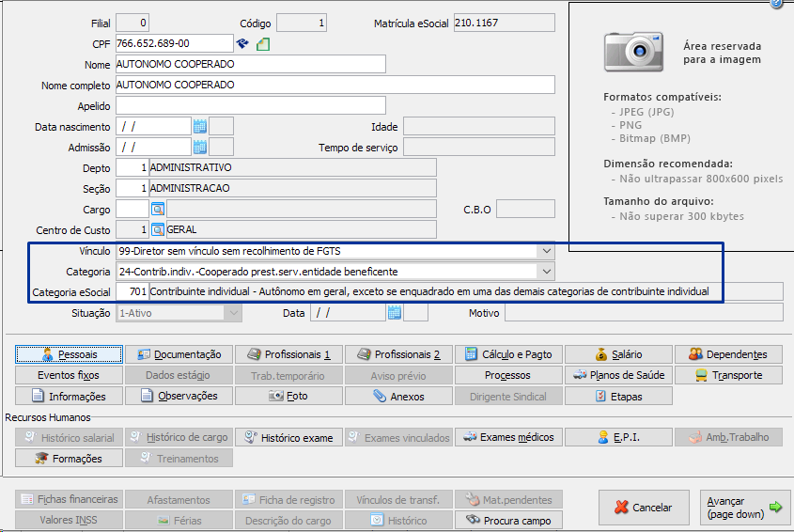Viewport: 794px width, 532px height.
Task: Open the calendar for Admissão date
Action: pyautogui.click(x=200, y=147)
